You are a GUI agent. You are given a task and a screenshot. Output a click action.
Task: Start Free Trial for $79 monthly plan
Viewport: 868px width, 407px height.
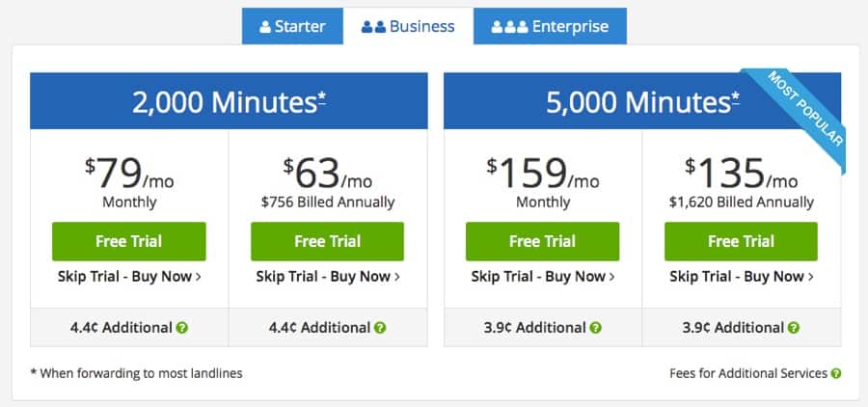point(128,241)
